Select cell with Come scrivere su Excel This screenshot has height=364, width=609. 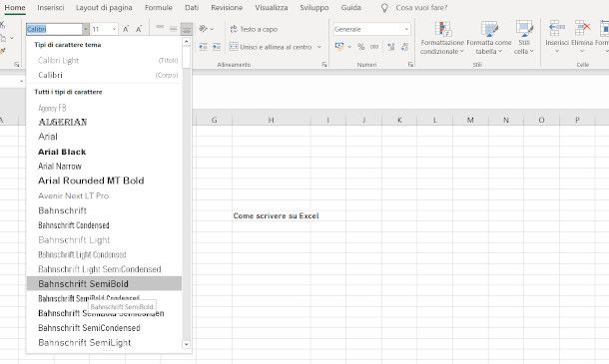point(272,215)
